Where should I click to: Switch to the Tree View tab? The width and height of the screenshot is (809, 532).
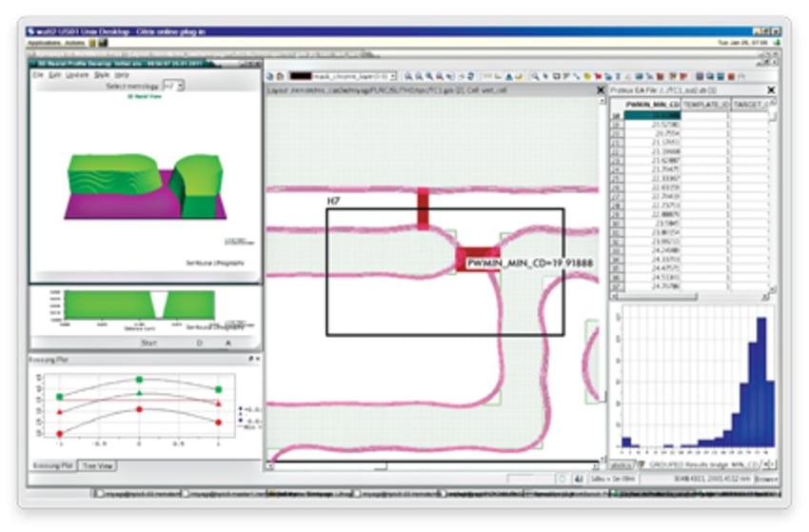point(98,465)
